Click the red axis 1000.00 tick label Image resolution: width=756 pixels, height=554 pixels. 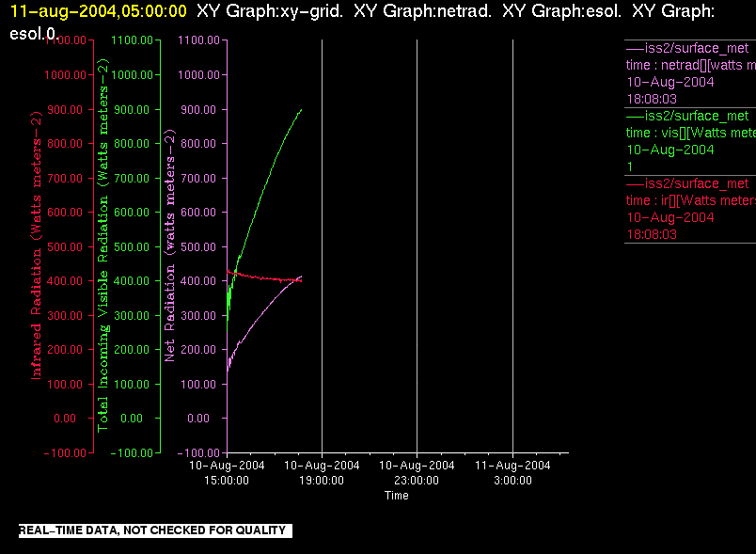[x=66, y=74]
